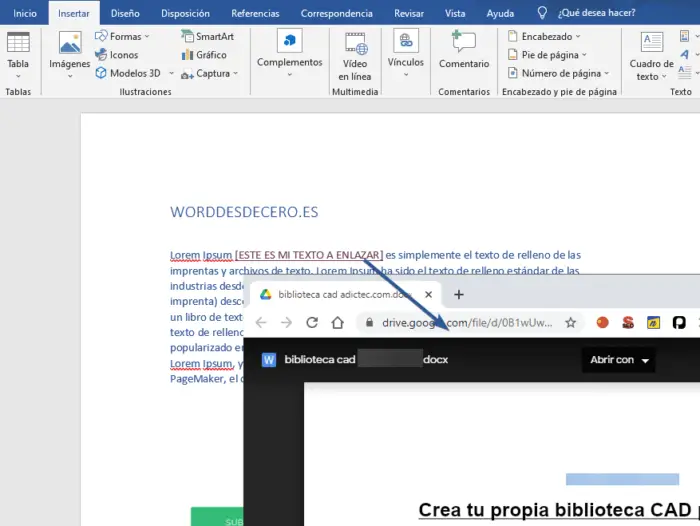
Task: Click the drive.google.com address bar
Action: (467, 323)
